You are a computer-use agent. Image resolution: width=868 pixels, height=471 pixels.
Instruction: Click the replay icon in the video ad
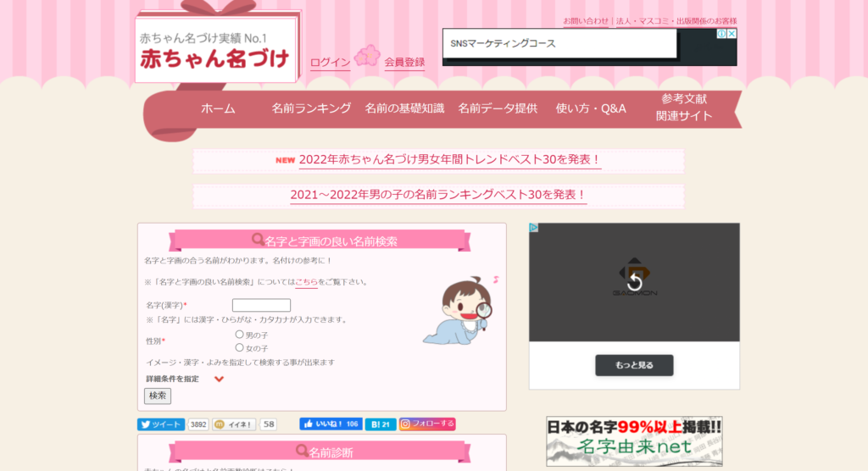[634, 281]
